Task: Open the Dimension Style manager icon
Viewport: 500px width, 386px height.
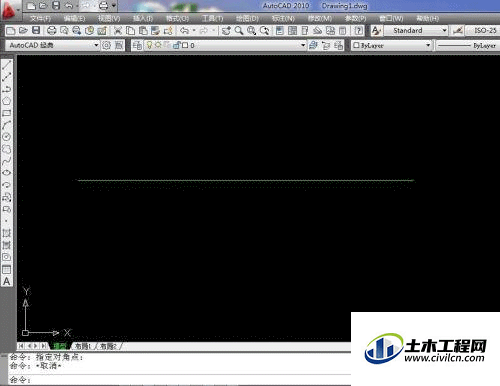Action: [x=457, y=31]
